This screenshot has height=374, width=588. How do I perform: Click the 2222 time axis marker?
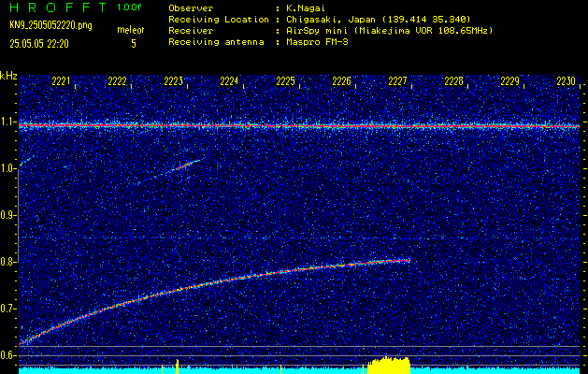point(117,81)
